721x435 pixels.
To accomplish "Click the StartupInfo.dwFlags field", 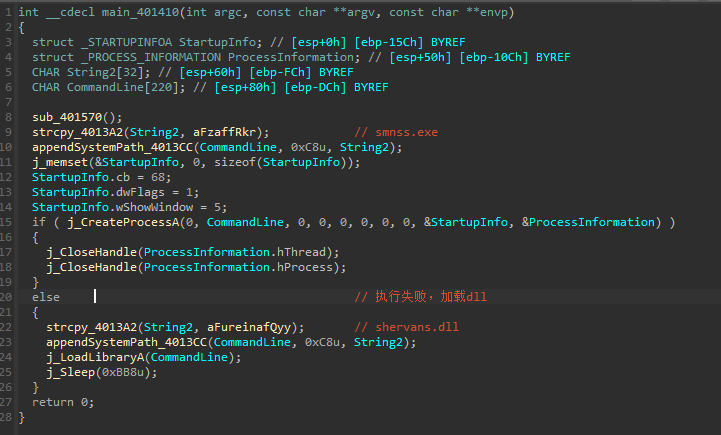I will 98,192.
